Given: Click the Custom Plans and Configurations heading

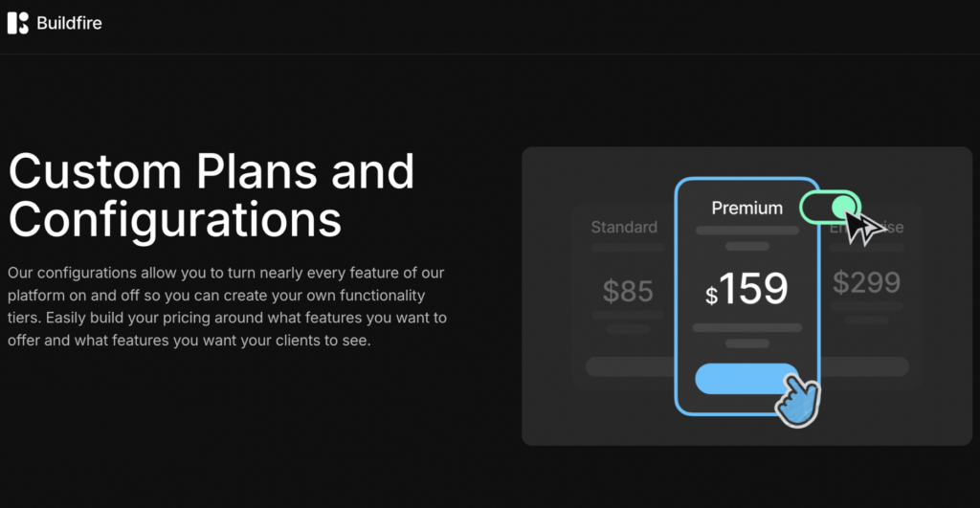Looking at the screenshot, I should click(212, 195).
